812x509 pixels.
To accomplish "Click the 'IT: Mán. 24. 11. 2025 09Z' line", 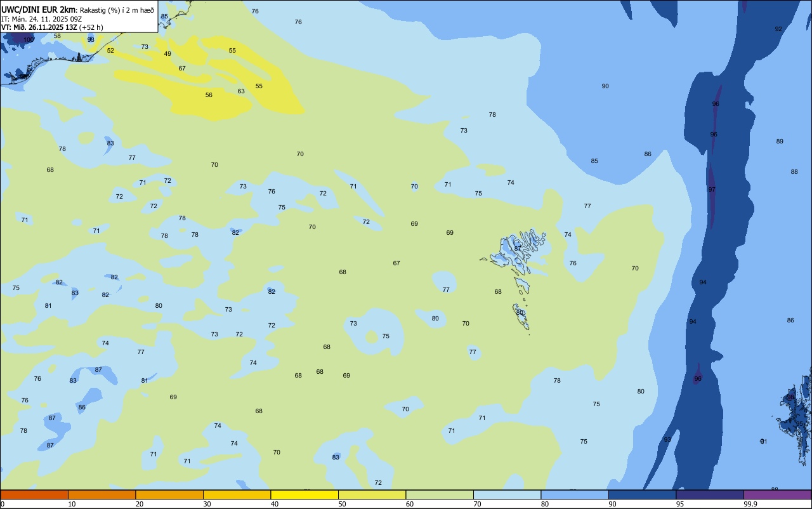I will (41, 19).
